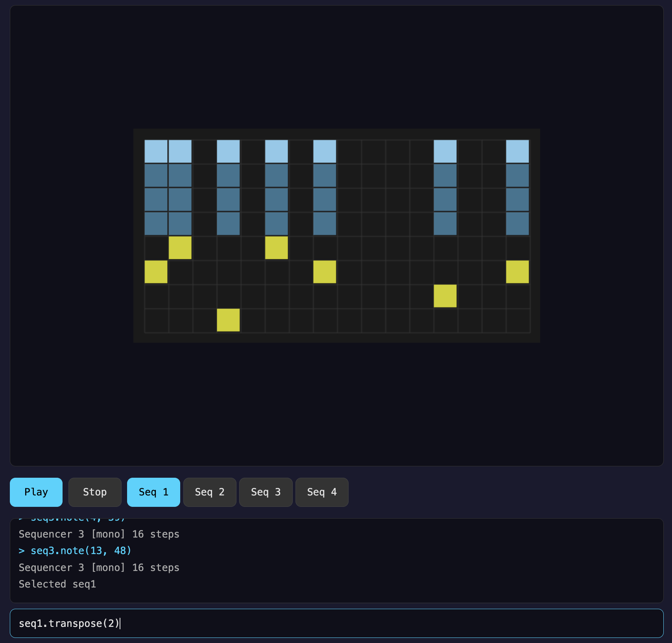Switch to the Seq 2 tab
Viewport: 672px width, 643px height.
tap(210, 492)
